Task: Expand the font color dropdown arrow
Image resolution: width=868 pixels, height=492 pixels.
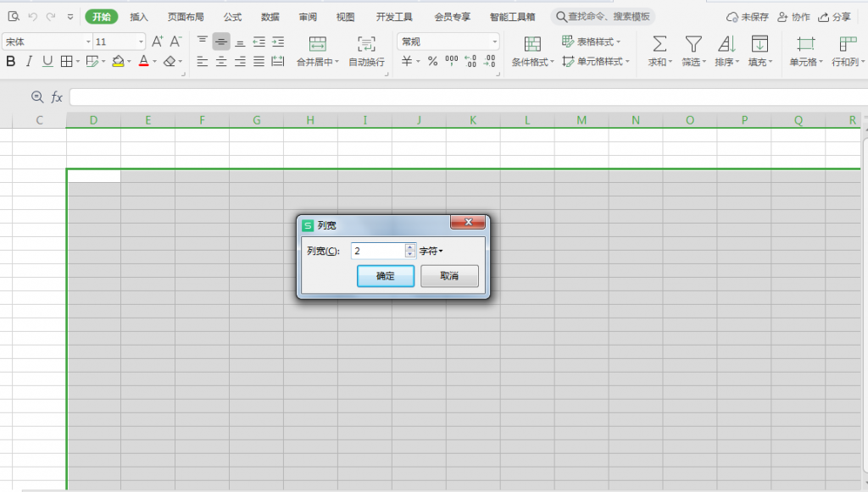Action: click(154, 61)
